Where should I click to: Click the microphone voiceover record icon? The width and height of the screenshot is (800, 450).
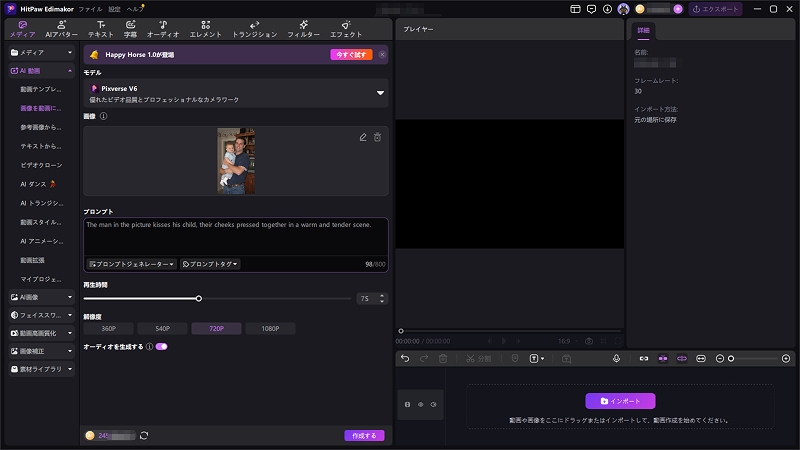point(616,359)
